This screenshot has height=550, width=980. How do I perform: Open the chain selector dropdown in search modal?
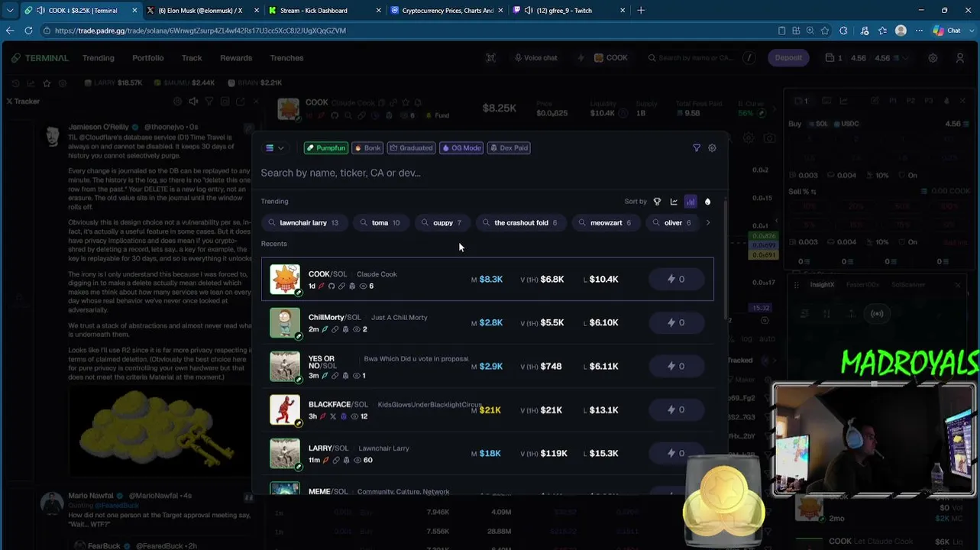[274, 148]
